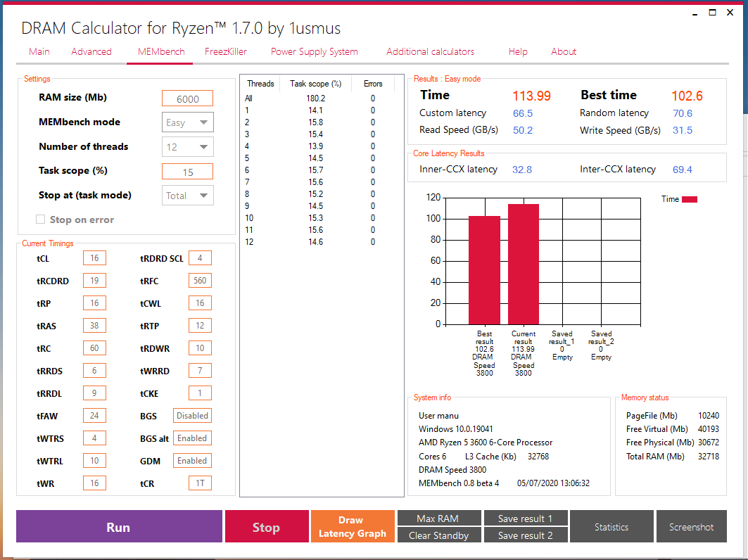Screen dimensions: 748x560
Task: Click the Time value 113.99
Action: coord(531,96)
